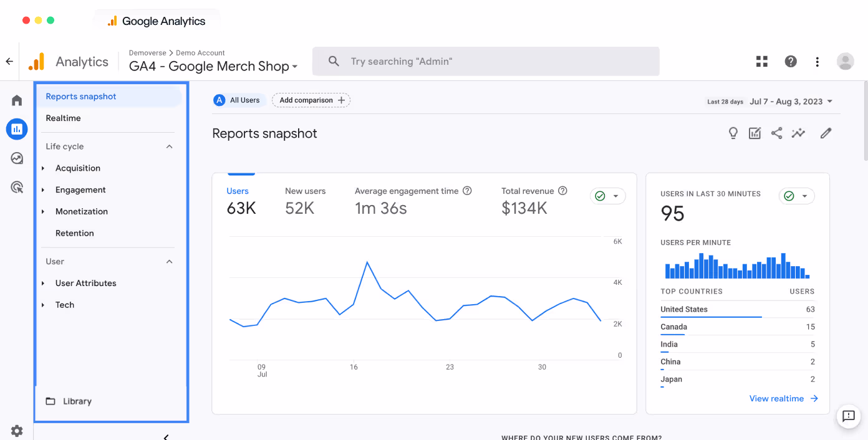Image resolution: width=868 pixels, height=440 pixels.
Task: Select the Explore icon in left rail
Action: pyautogui.click(x=17, y=158)
